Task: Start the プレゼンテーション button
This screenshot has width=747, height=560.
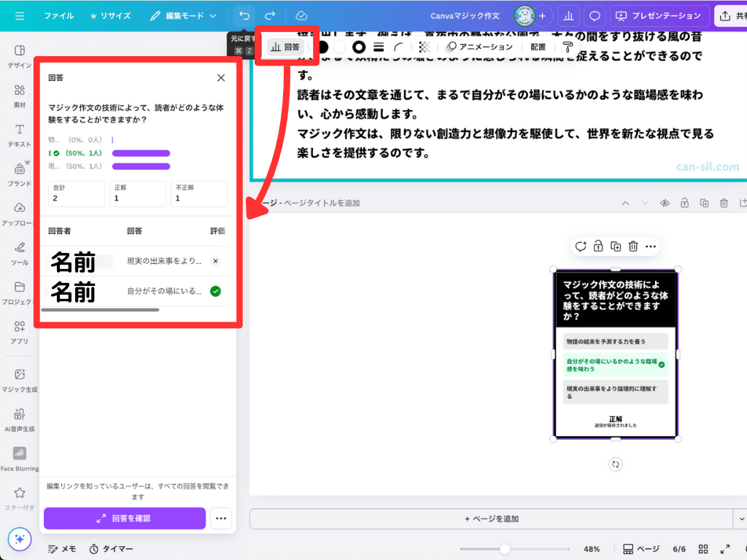Action: click(659, 16)
